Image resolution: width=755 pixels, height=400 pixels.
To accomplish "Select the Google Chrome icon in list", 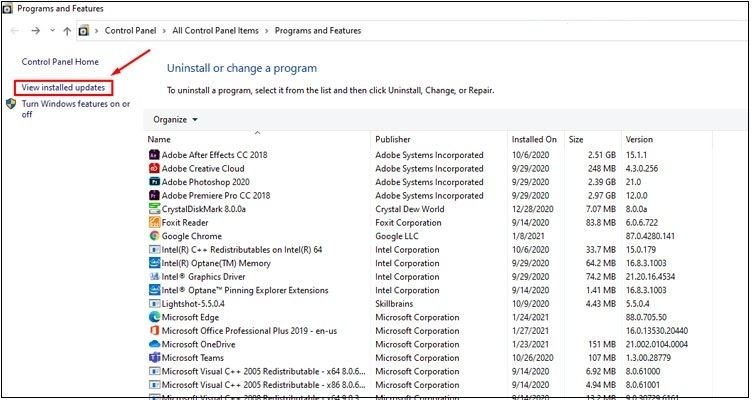I will pyautogui.click(x=154, y=236).
